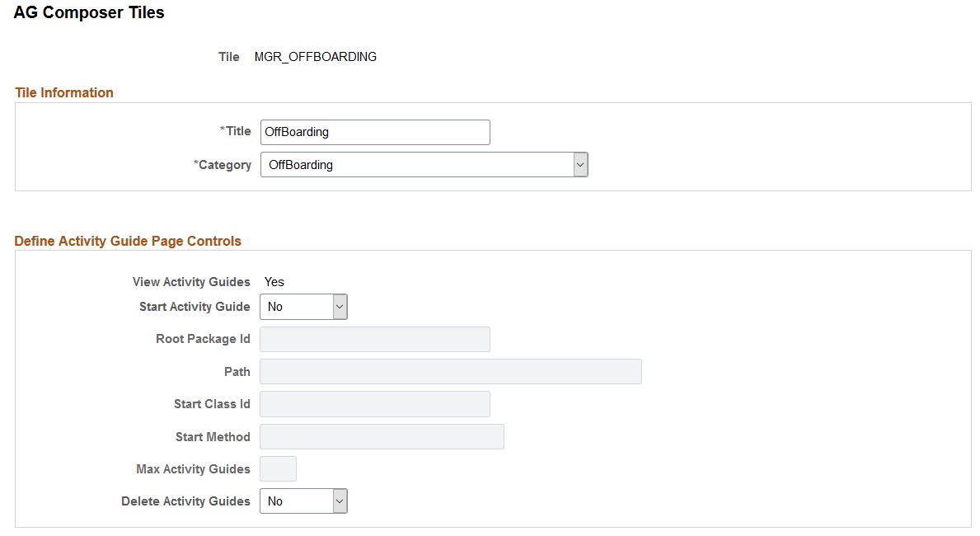Click Define Activity Guide Page Controls header
The height and width of the screenshot is (536, 980).
128,241
